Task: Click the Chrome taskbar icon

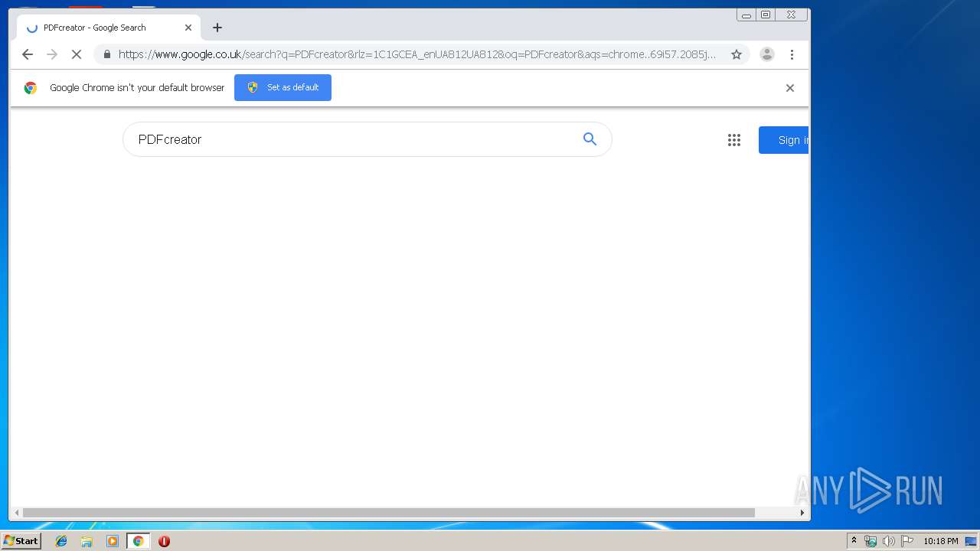Action: tap(138, 541)
